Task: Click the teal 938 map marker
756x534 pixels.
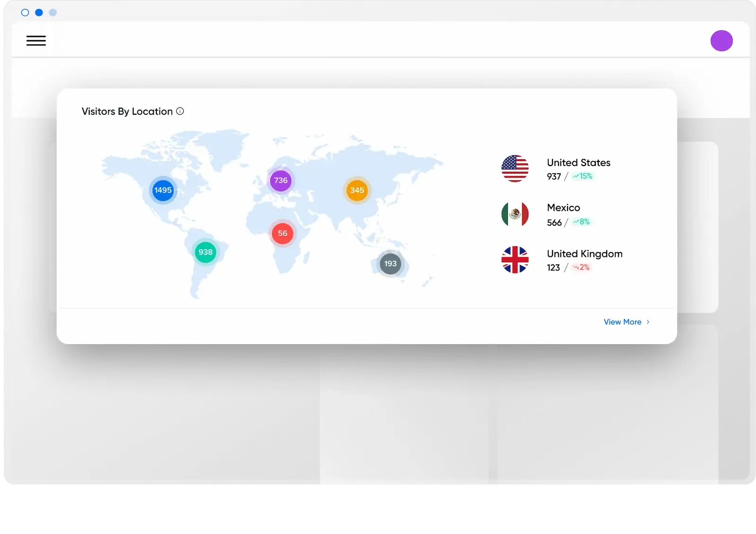Action: pyautogui.click(x=206, y=252)
